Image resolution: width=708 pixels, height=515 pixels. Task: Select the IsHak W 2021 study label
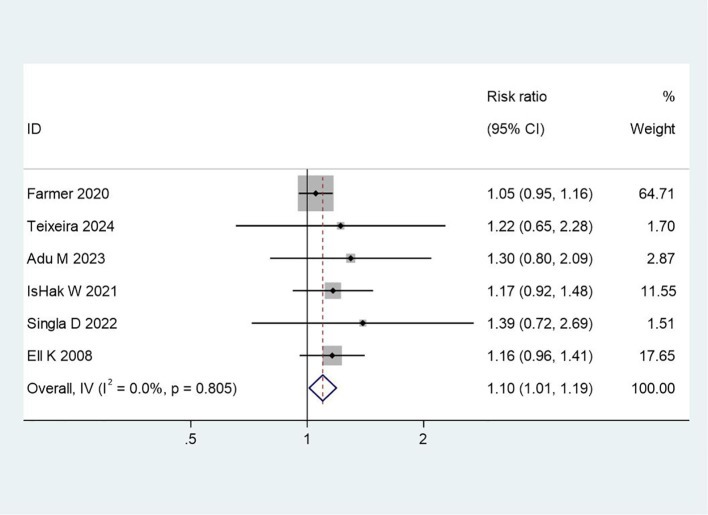coord(72,291)
